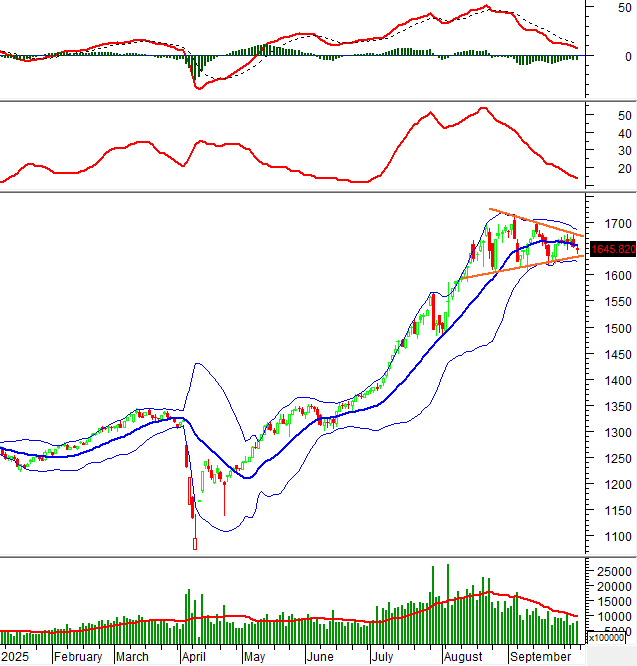This screenshot has height=666, width=637.
Task: Click the July label on the time axis
Action: pyautogui.click(x=381, y=657)
